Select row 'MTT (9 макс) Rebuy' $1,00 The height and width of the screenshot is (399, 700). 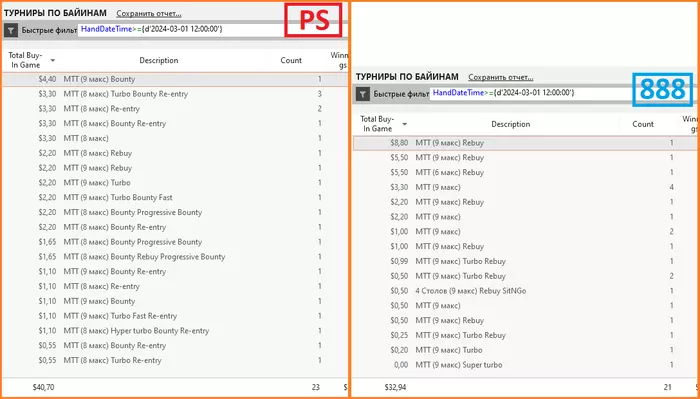[525, 247]
